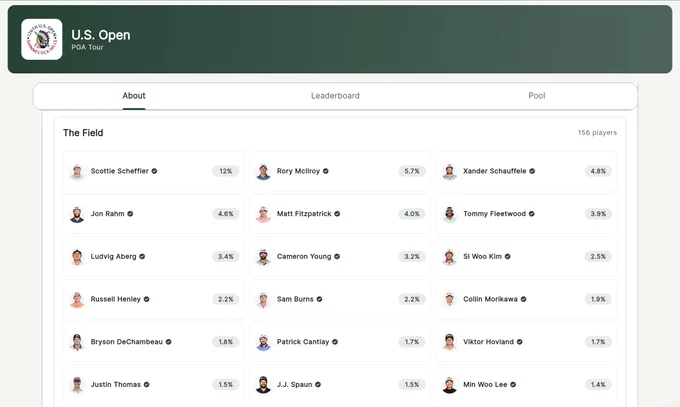Click Xander Schauffele's avatar photo
The image size is (680, 407).
pos(449,171)
